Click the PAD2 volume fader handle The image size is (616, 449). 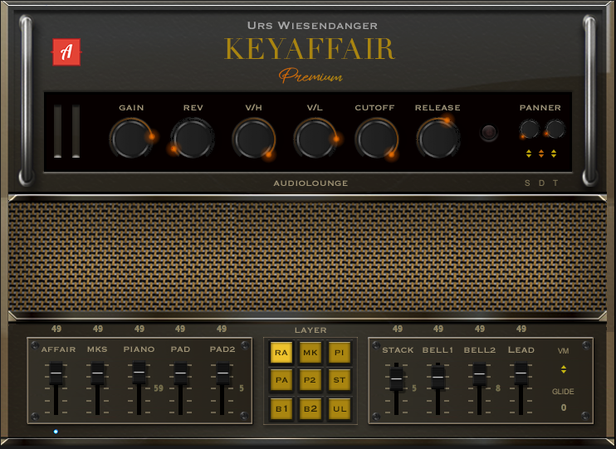pyautogui.click(x=222, y=373)
